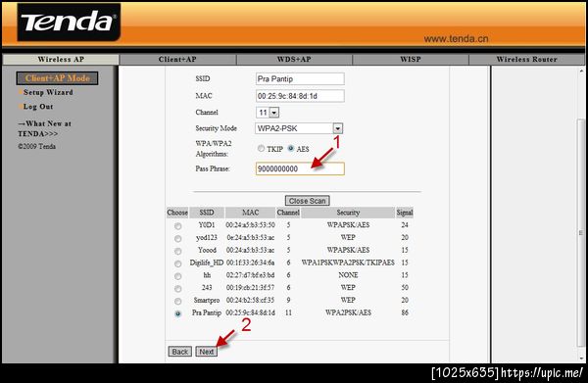
Task: Click the Tenda logo
Action: (x=69, y=22)
